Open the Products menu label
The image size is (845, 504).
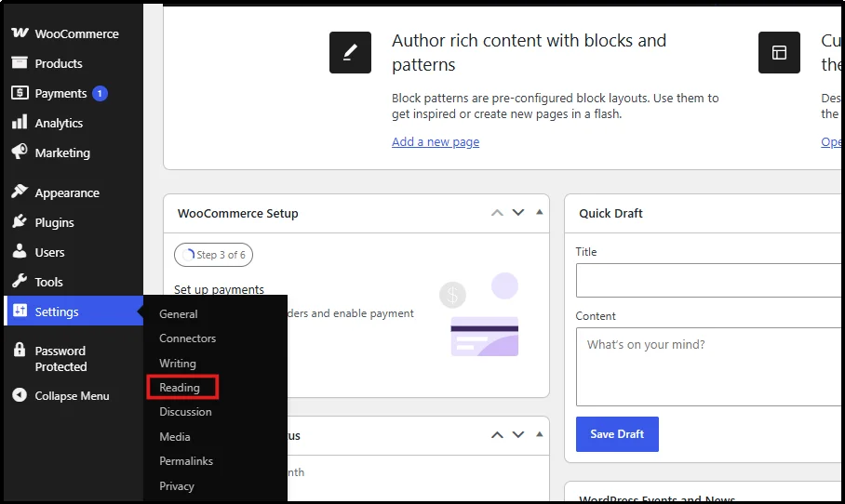(59, 63)
